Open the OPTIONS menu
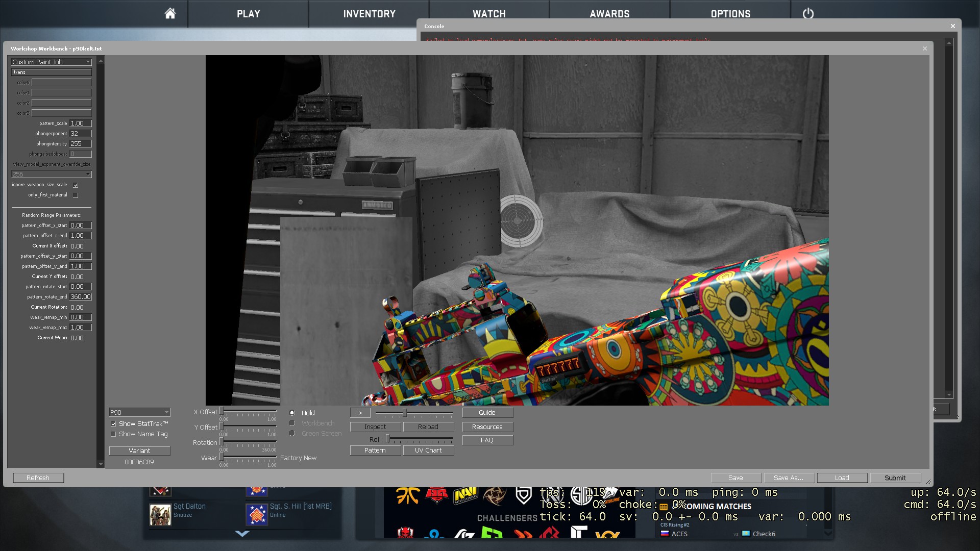The image size is (980, 551). [x=730, y=14]
